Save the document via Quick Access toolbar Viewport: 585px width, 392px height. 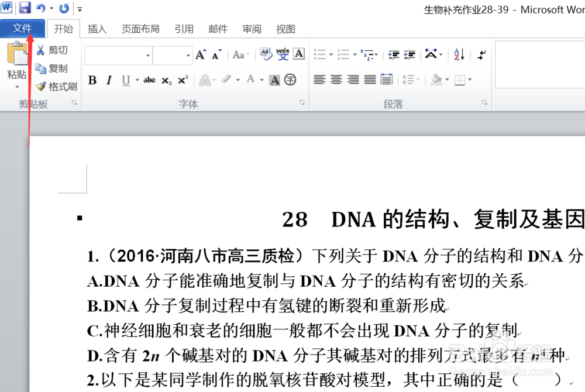point(25,8)
